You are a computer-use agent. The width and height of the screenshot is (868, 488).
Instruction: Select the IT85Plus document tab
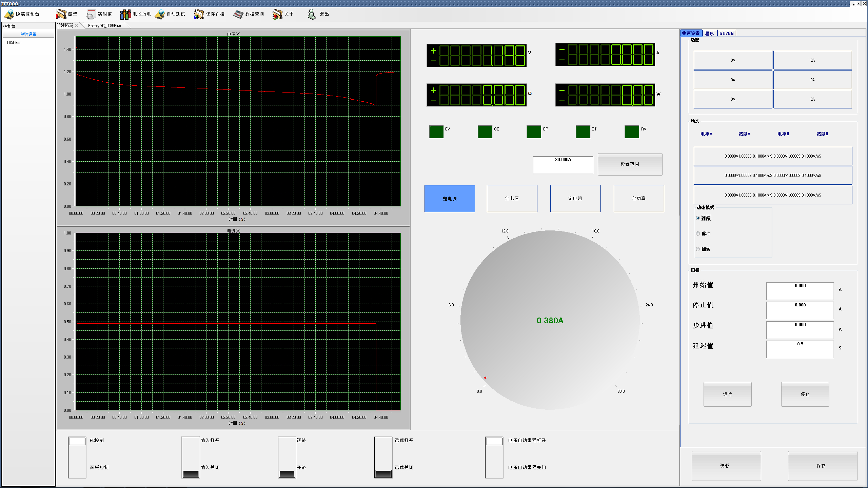tap(65, 25)
